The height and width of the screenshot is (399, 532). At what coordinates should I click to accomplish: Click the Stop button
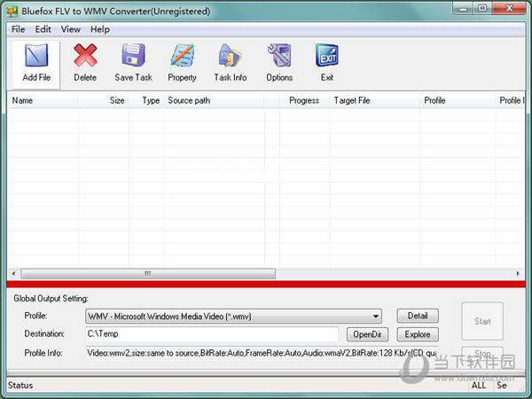coord(482,354)
